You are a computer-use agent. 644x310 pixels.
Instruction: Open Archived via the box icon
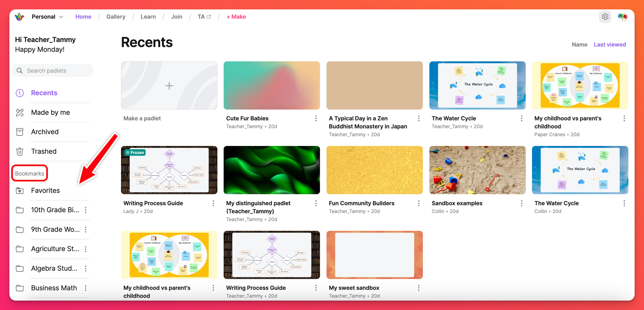(x=20, y=132)
